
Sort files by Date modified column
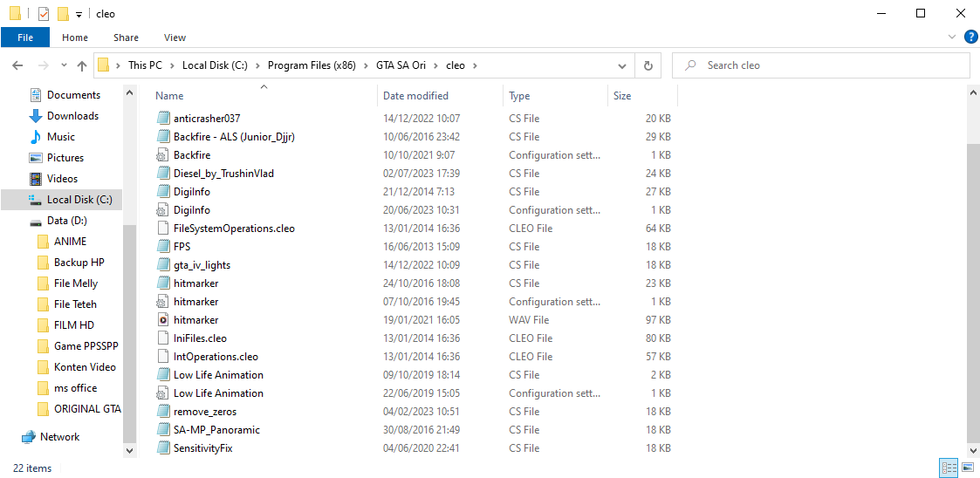coord(415,96)
